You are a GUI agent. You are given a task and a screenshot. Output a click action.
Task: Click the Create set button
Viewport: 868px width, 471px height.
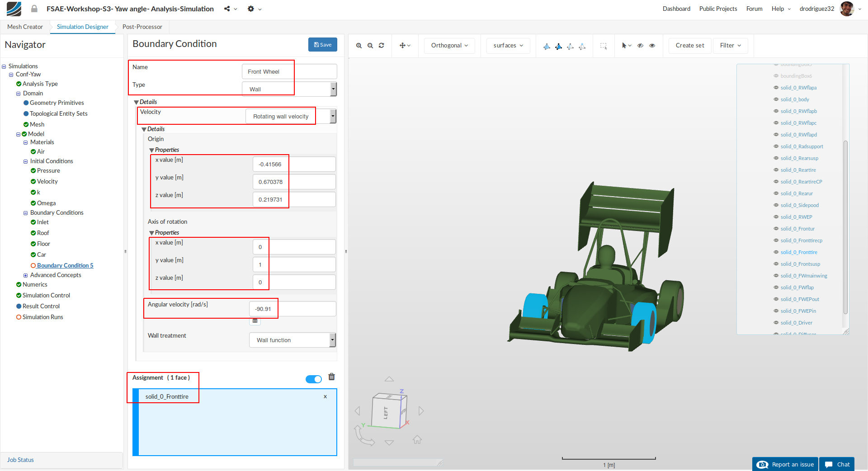689,46
